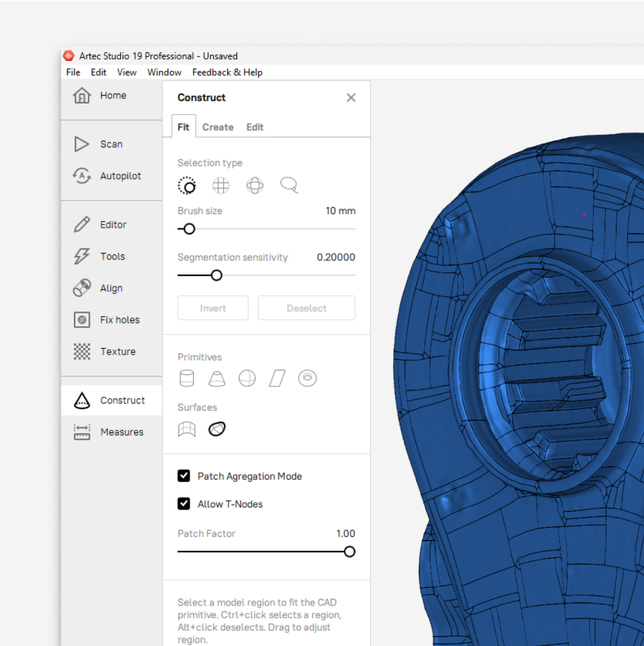The height and width of the screenshot is (646, 644).
Task: Pick the torus primitive icon
Action: click(x=308, y=378)
